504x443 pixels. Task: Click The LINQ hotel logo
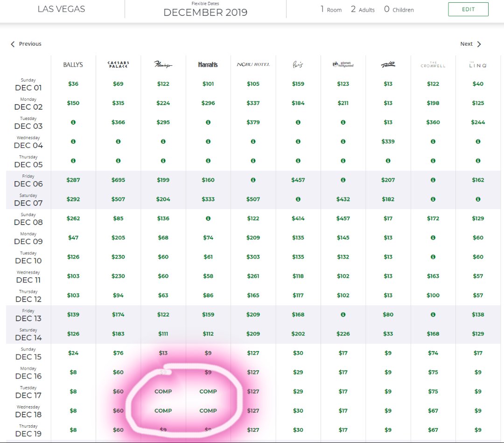click(478, 65)
